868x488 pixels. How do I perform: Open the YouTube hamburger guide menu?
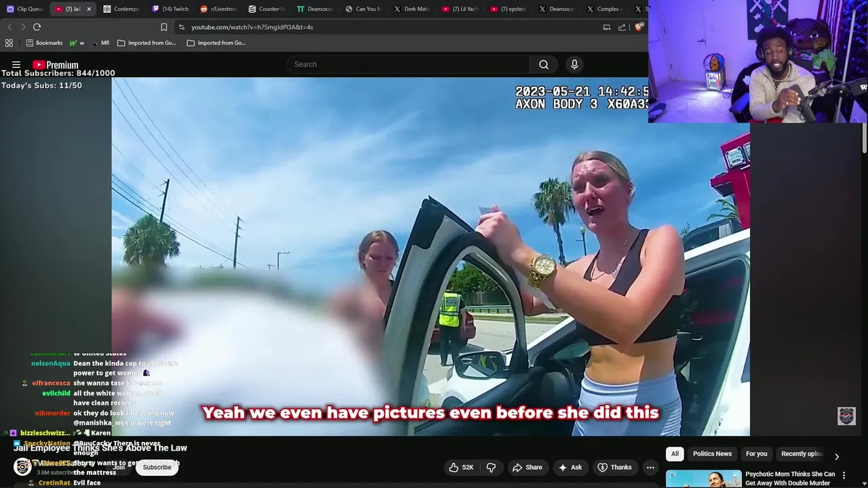coord(16,65)
